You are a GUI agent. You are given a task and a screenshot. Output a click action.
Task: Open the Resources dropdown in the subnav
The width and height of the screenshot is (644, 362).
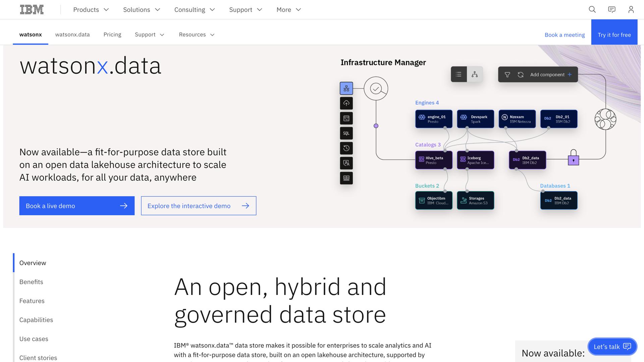pos(196,35)
